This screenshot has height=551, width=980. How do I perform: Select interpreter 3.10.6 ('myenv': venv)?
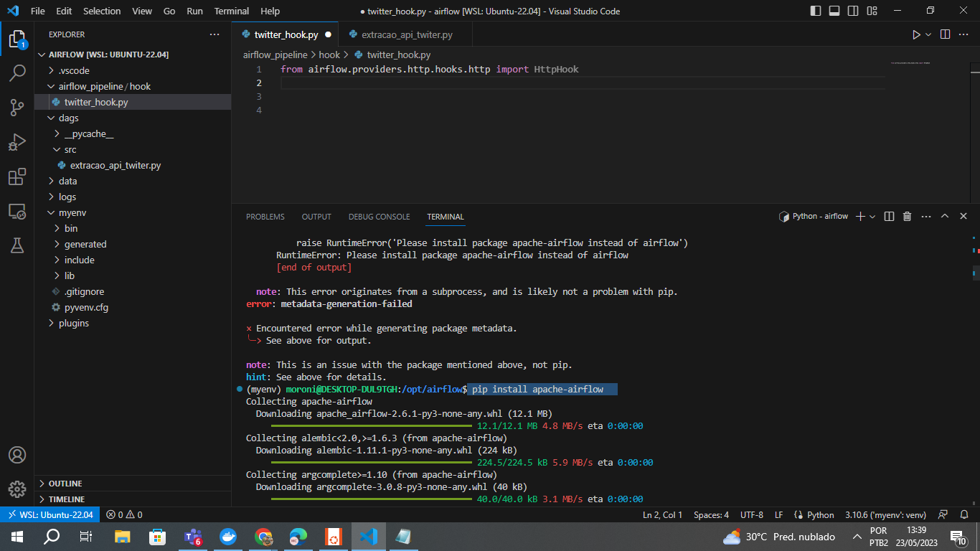[x=885, y=514]
